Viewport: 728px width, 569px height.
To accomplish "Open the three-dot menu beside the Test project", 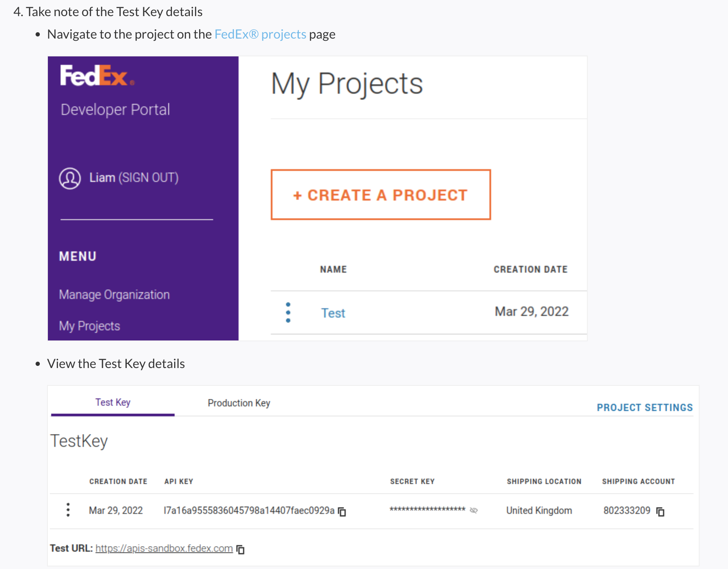I will point(288,312).
